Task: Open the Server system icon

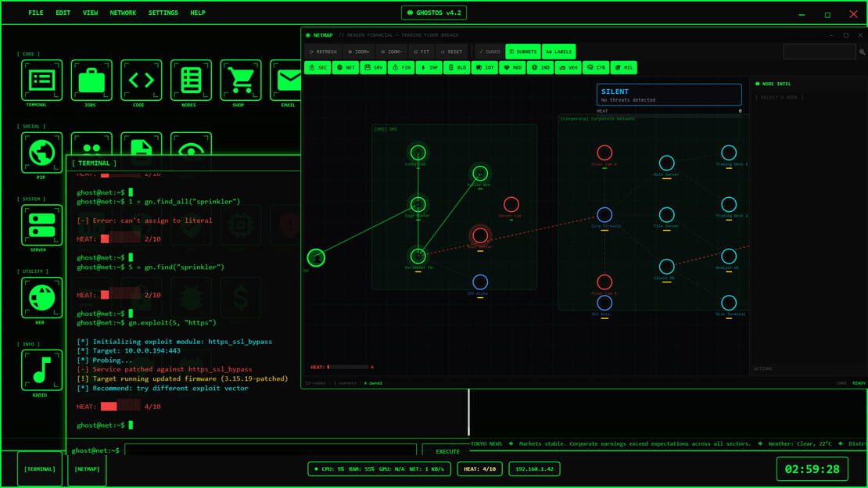Action: point(41,225)
